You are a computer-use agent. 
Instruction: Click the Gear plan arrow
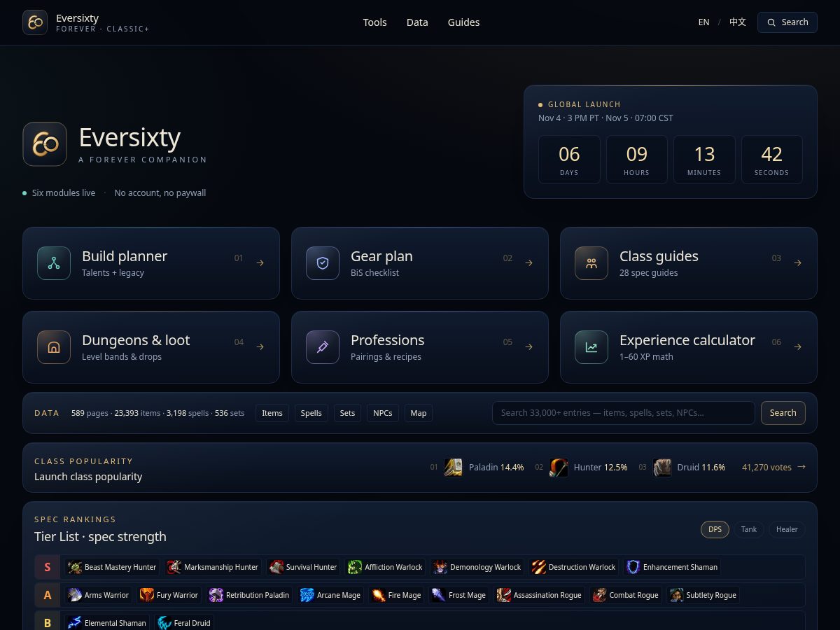pos(528,263)
